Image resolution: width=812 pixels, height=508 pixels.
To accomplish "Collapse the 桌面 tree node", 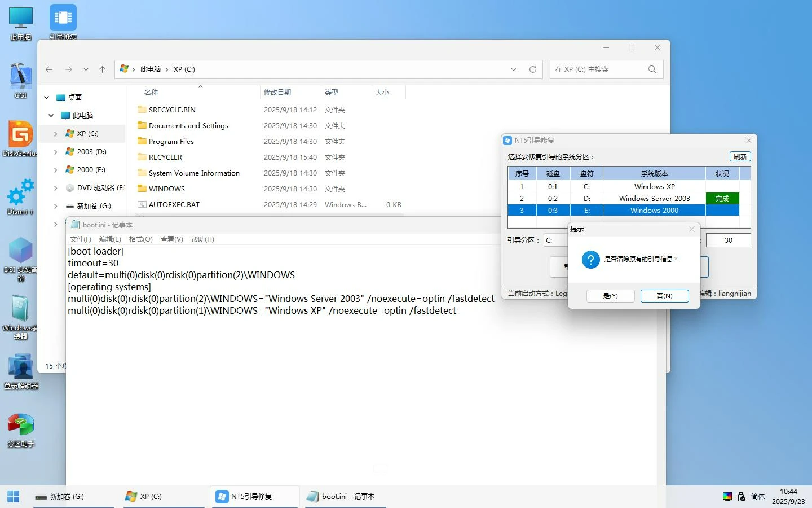I will 47,98.
